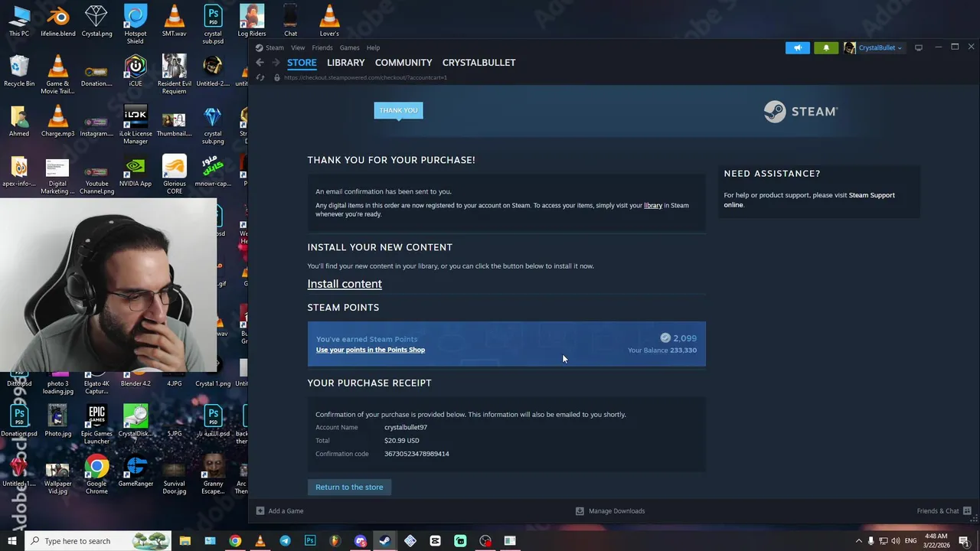Screen dimensions: 980x551
Task: Follow the library link in confirmation text
Action: click(x=653, y=205)
